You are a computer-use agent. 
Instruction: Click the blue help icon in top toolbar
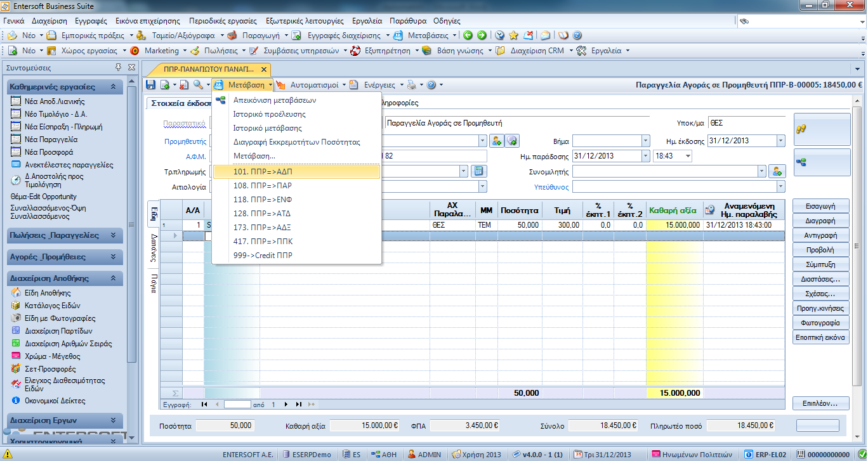[x=576, y=36]
